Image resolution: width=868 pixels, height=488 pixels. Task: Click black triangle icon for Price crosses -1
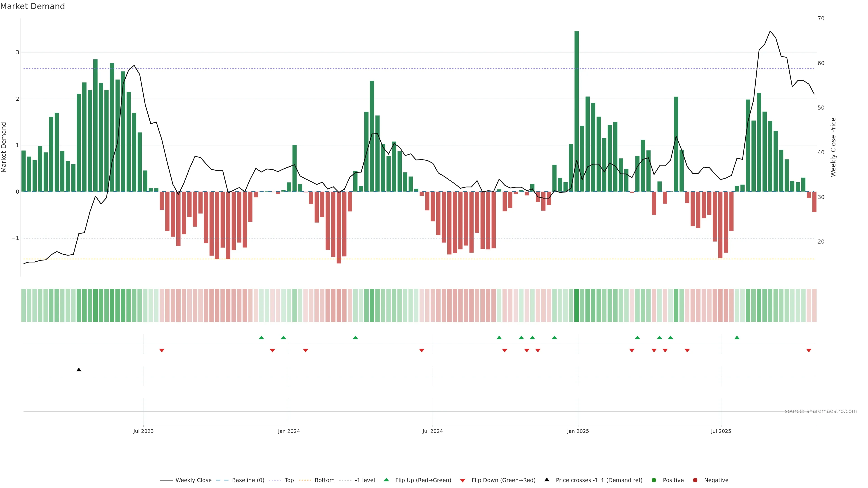[547, 480]
